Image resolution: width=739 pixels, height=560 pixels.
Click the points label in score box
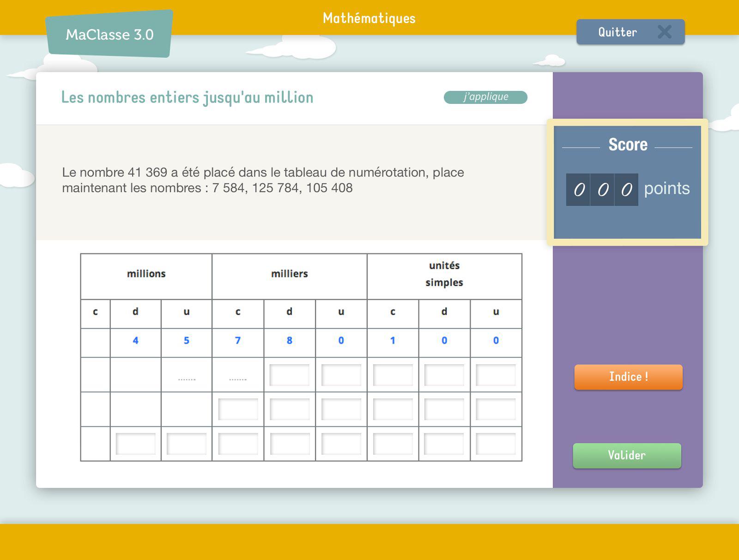666,188
